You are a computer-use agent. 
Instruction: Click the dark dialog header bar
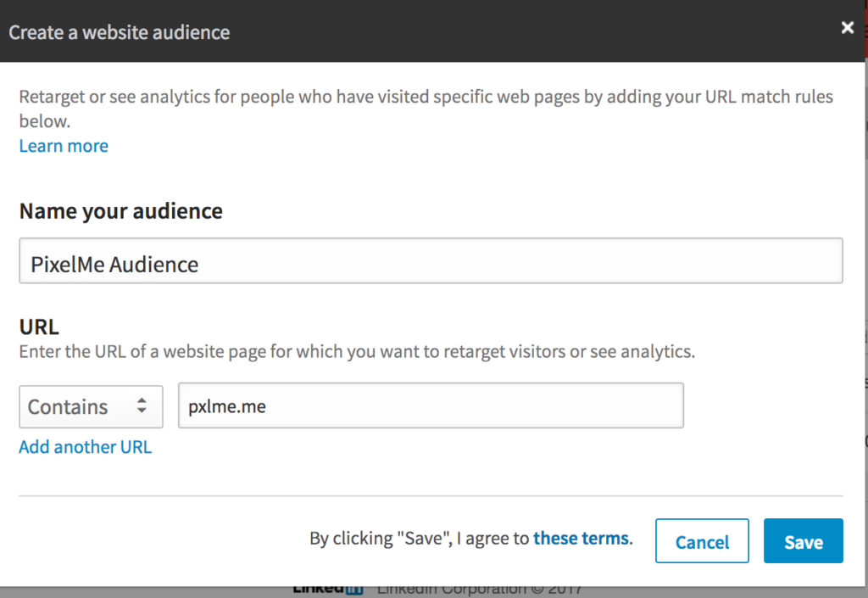pyautogui.click(x=509, y=32)
